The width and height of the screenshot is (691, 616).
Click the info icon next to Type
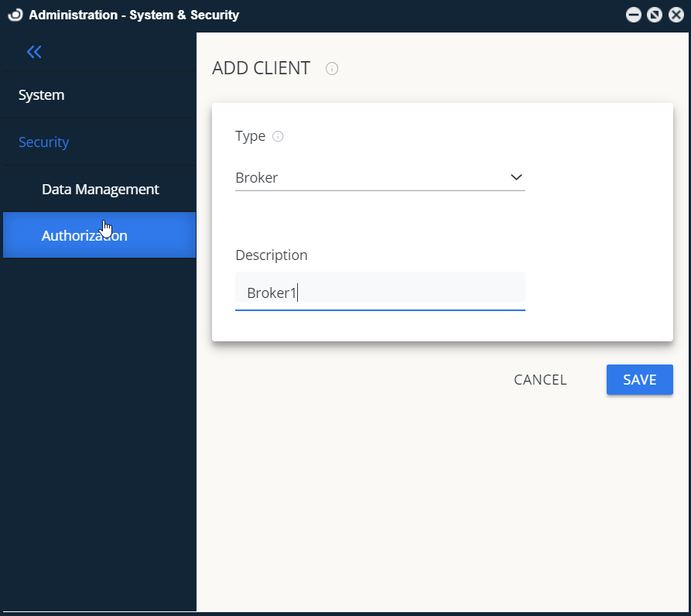278,137
